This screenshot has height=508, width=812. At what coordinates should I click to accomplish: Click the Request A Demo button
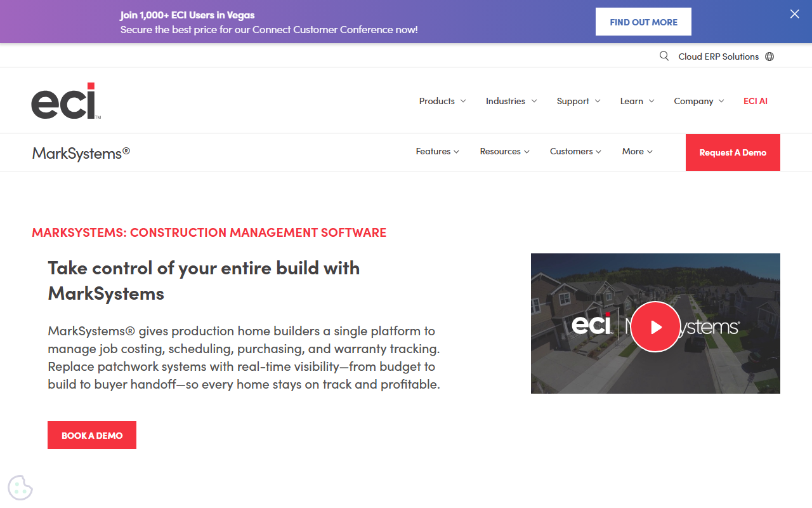[733, 152]
